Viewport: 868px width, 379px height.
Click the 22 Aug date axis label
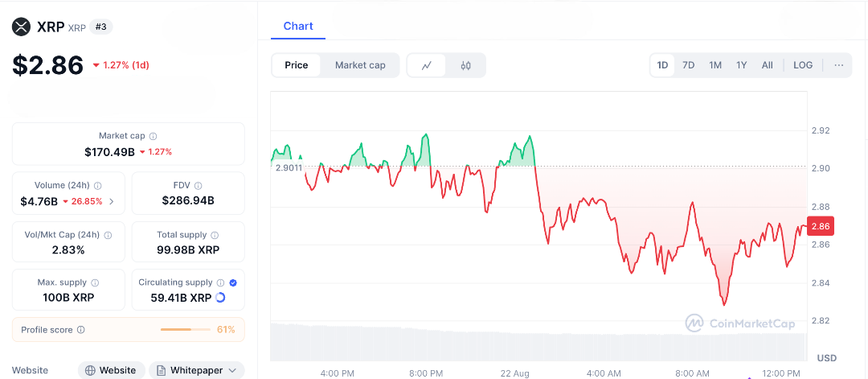coord(514,373)
